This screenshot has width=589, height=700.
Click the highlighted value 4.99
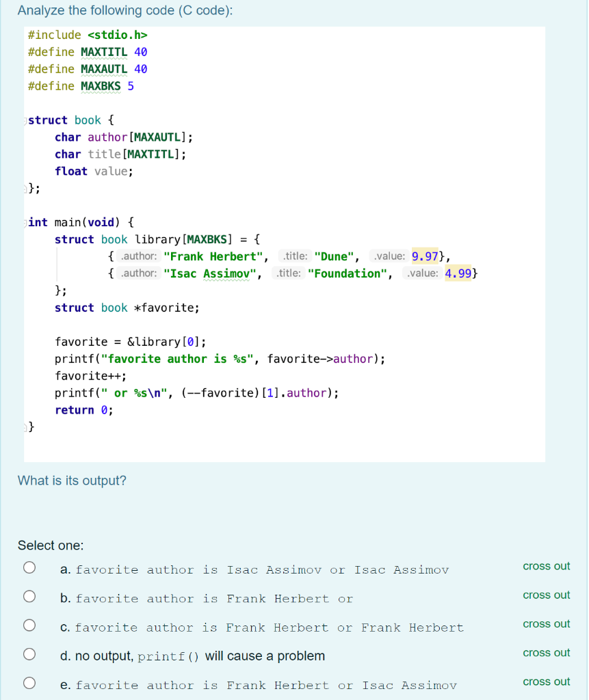[458, 273]
